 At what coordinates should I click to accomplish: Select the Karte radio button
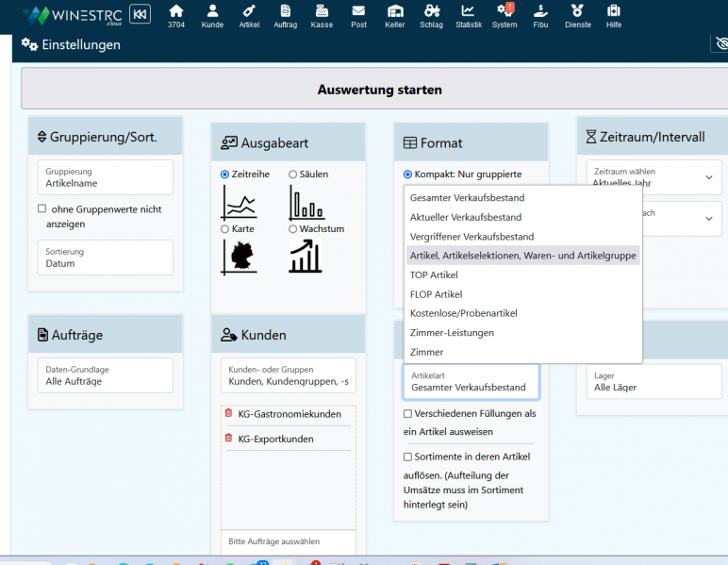[x=224, y=229]
